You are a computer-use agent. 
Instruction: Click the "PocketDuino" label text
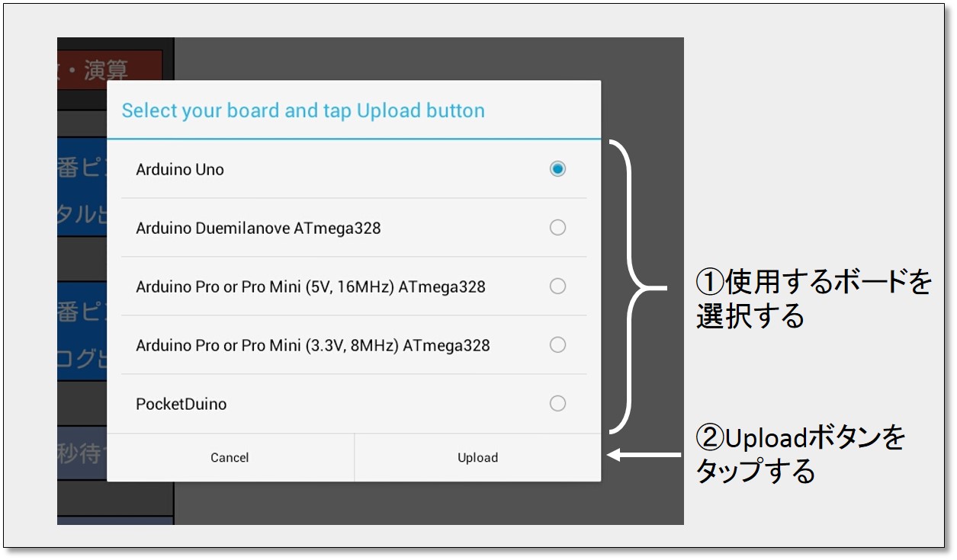(x=181, y=405)
